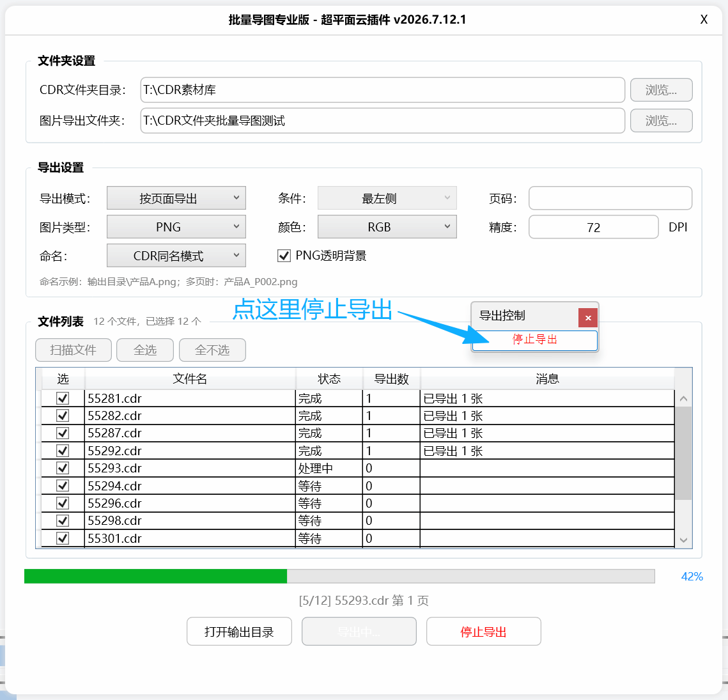Uncheck the 55282.cdr row checkbox

(x=63, y=416)
